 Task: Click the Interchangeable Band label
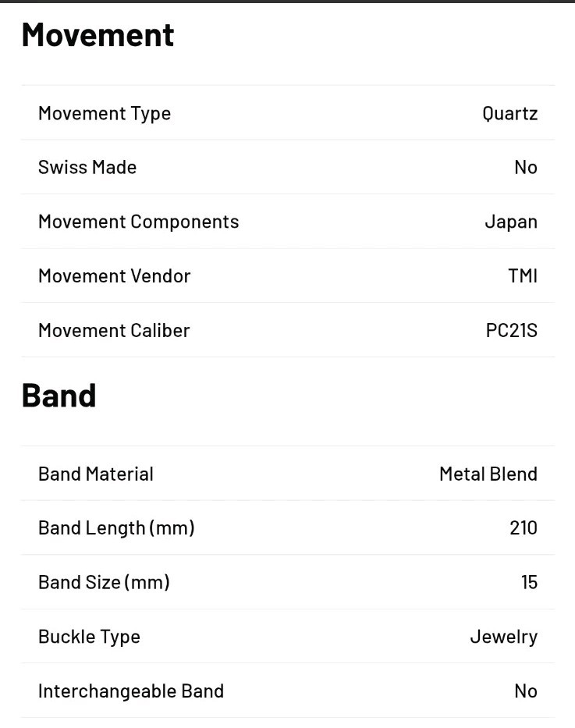point(131,691)
